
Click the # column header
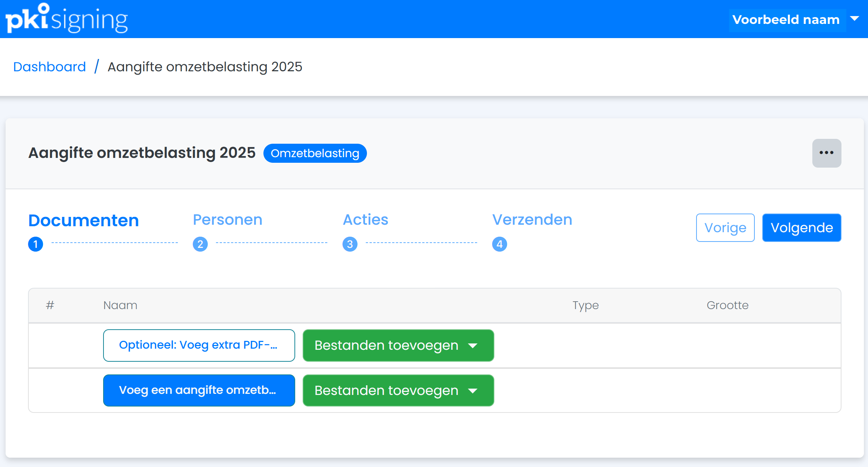point(50,305)
